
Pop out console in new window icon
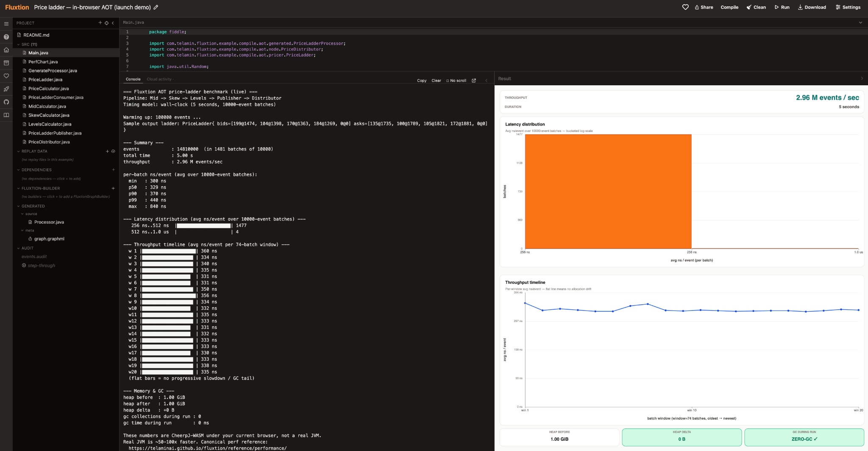coord(474,81)
